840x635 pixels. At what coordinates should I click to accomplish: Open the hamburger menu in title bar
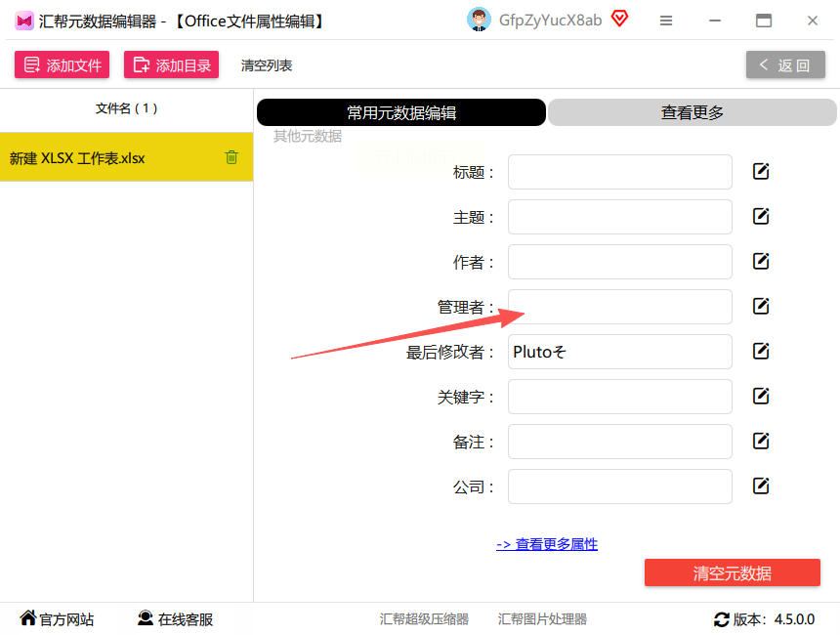click(666, 21)
